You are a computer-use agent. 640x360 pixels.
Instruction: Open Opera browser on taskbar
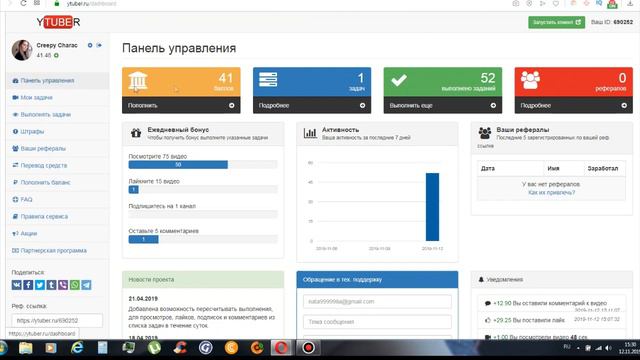pos(282,348)
